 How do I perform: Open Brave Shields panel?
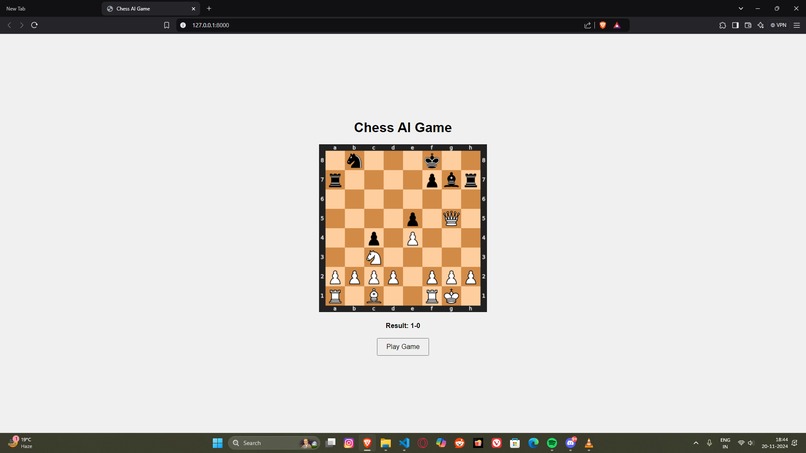pos(602,25)
